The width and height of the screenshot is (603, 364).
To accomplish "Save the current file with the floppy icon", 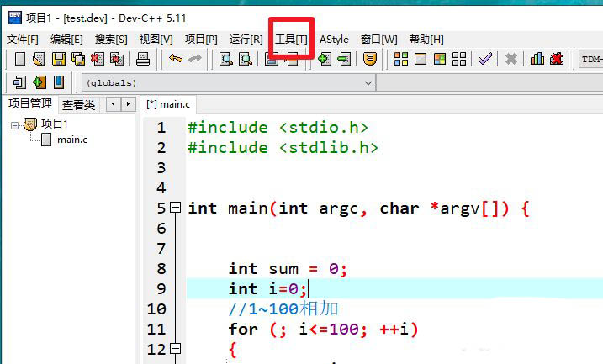I will tap(58, 59).
